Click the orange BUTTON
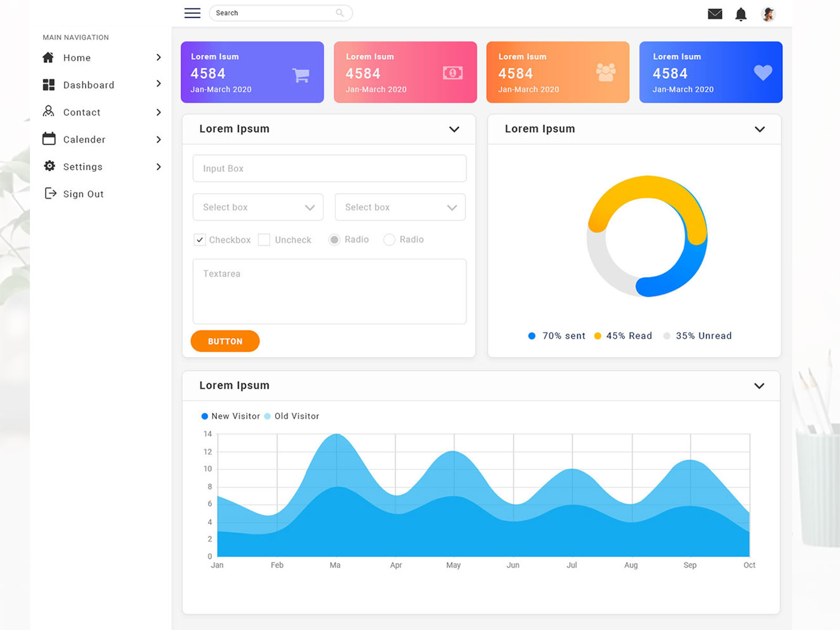Screen dimensions: 840x630 coord(225,341)
